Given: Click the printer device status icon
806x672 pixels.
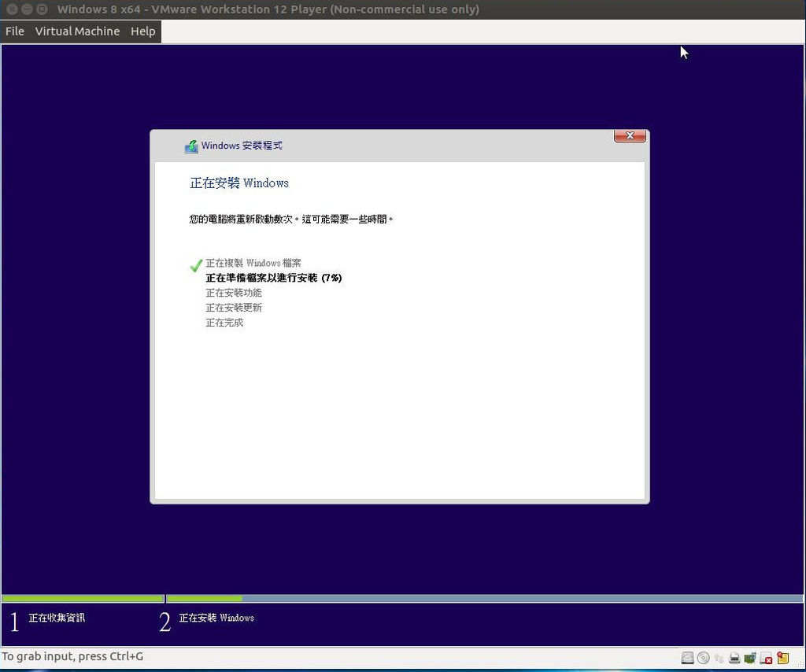Looking at the screenshot, I should (x=734, y=658).
